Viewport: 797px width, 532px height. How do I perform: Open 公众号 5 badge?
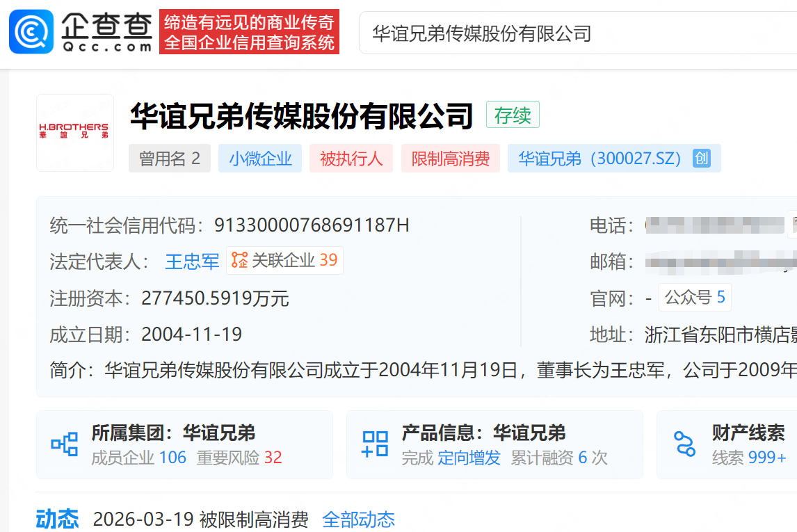pyautogui.click(x=695, y=297)
